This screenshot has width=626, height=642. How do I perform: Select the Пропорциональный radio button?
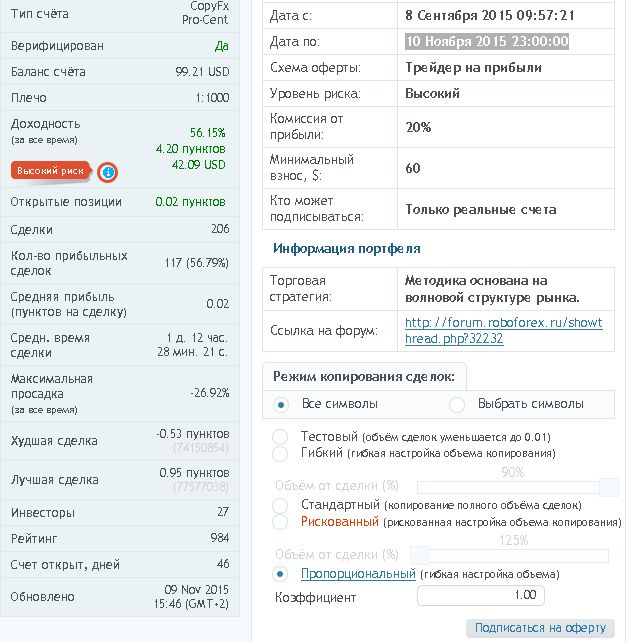280,574
